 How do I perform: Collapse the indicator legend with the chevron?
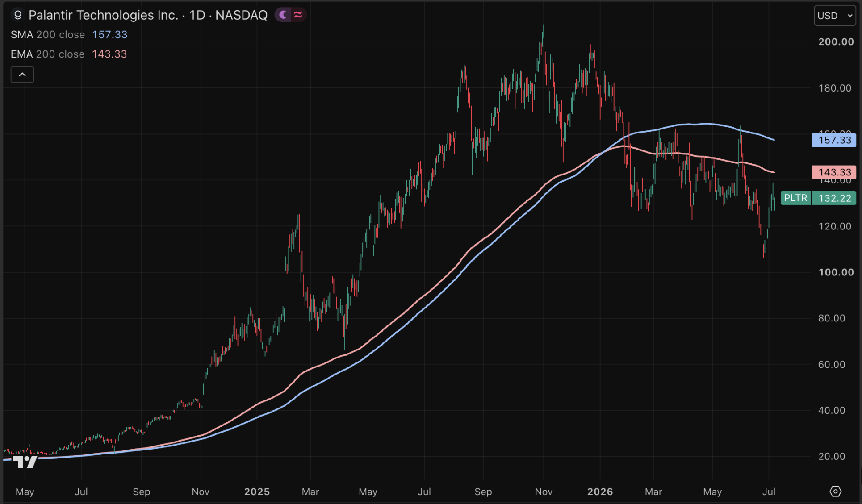[x=22, y=75]
